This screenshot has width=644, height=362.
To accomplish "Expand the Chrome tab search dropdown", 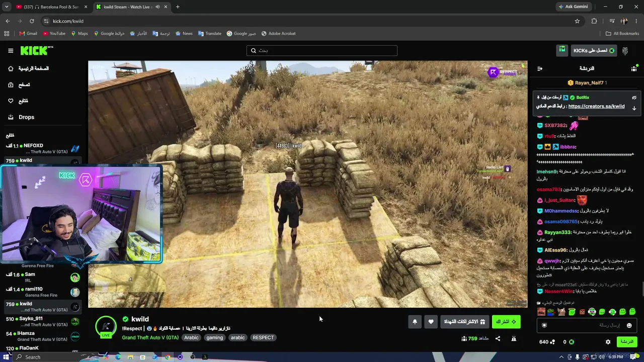I will (6, 7).
